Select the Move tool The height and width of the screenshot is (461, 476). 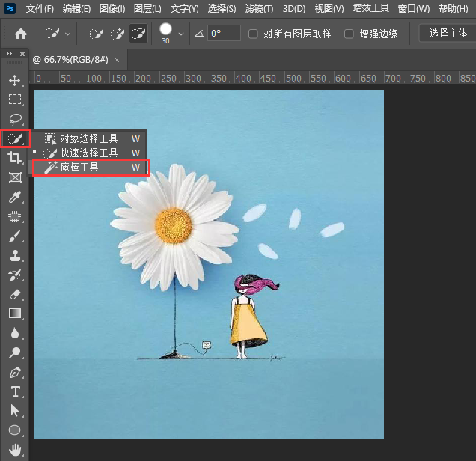(x=14, y=80)
